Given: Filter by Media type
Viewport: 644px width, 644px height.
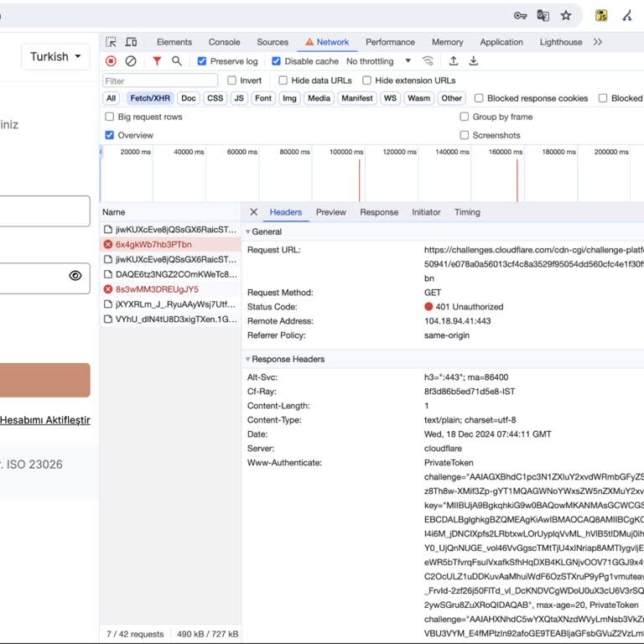Looking at the screenshot, I should (319, 98).
